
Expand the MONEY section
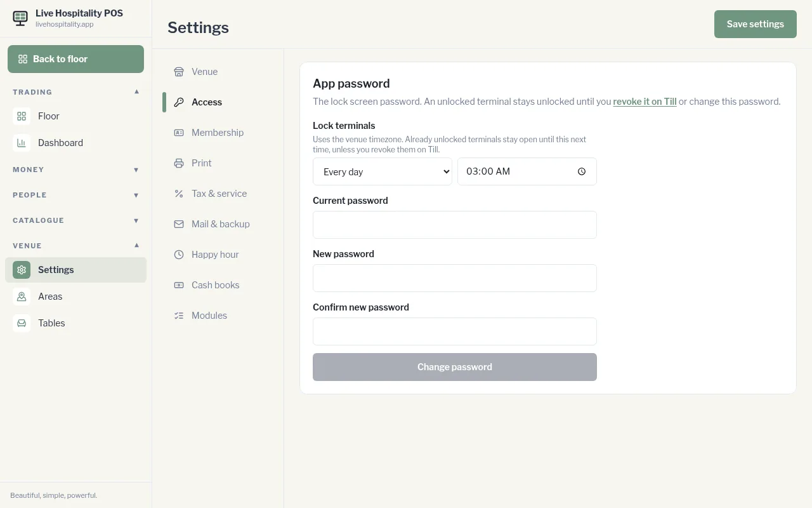[75, 170]
